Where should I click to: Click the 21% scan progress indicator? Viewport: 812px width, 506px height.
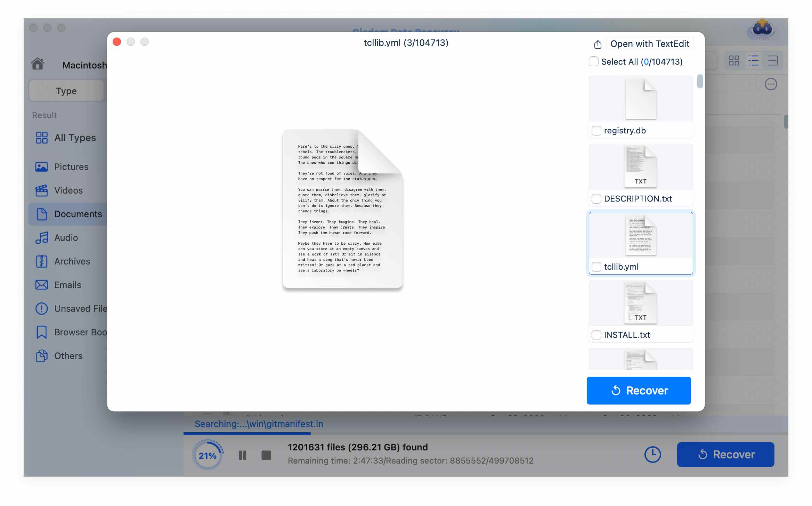click(208, 455)
